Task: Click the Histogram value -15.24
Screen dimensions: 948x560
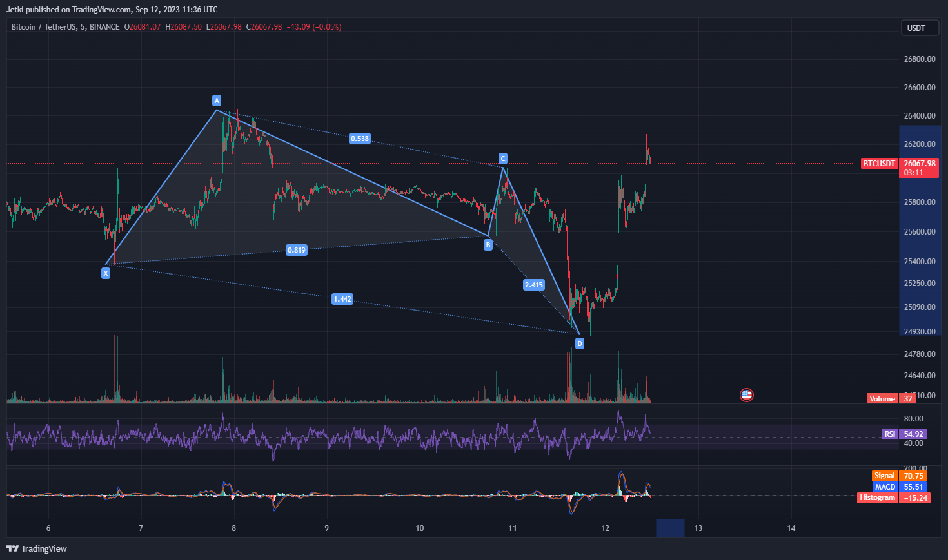Action: coord(915,497)
